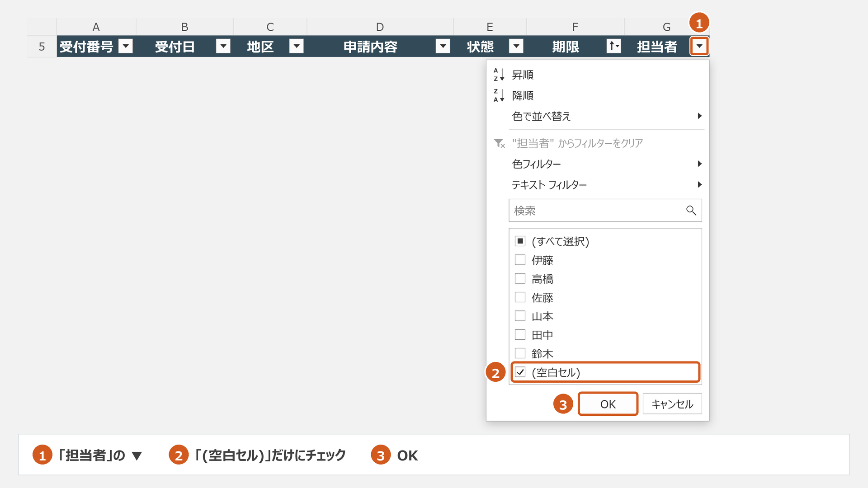Open the 地区 filter dropdown
Viewport: 868px width, 488px height.
click(x=297, y=46)
